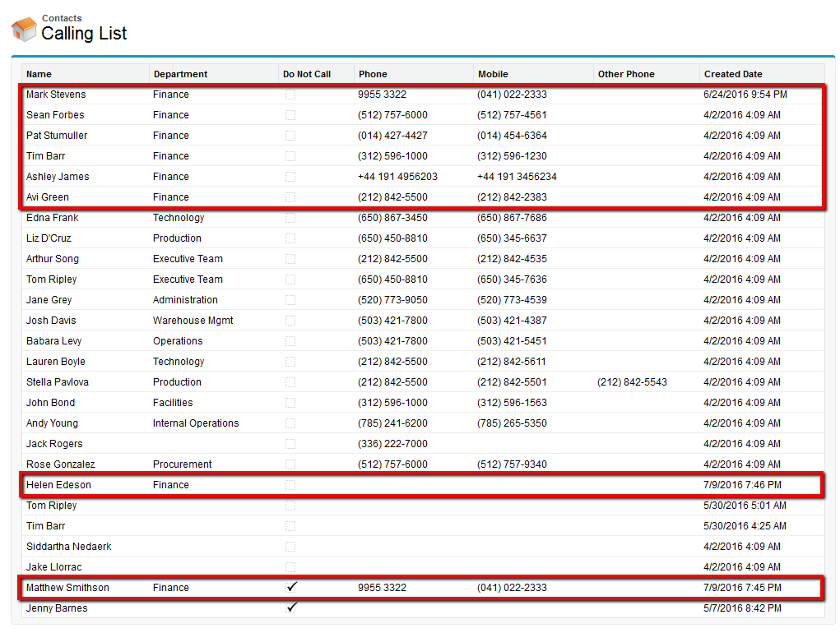Click the Created Date column header
This screenshot has height=633, width=840.
733,74
